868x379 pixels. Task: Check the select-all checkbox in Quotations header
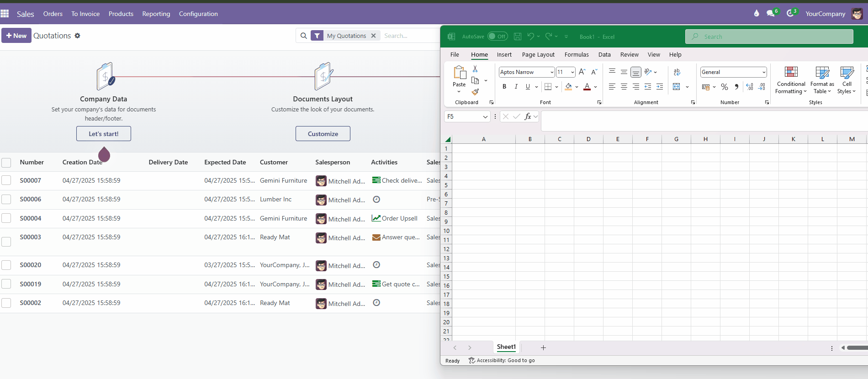pyautogui.click(x=6, y=163)
